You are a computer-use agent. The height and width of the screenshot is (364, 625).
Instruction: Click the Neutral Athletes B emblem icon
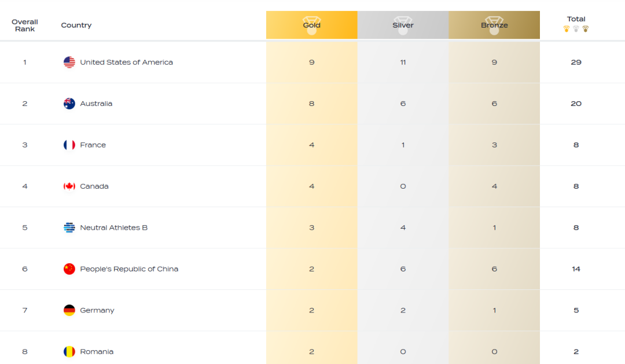click(69, 227)
